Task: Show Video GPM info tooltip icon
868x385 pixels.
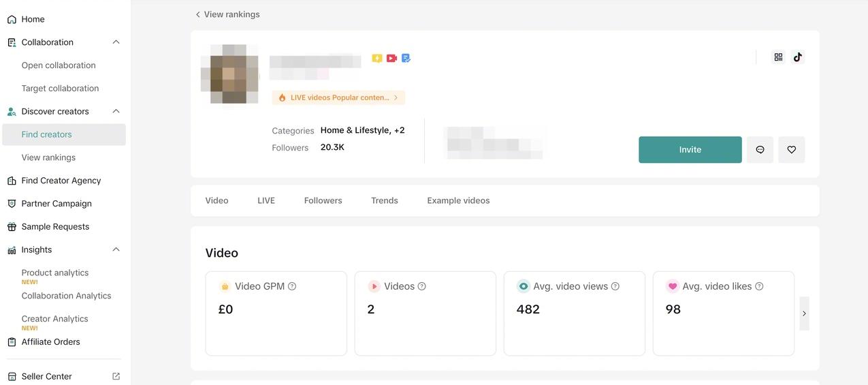Action: point(292,286)
